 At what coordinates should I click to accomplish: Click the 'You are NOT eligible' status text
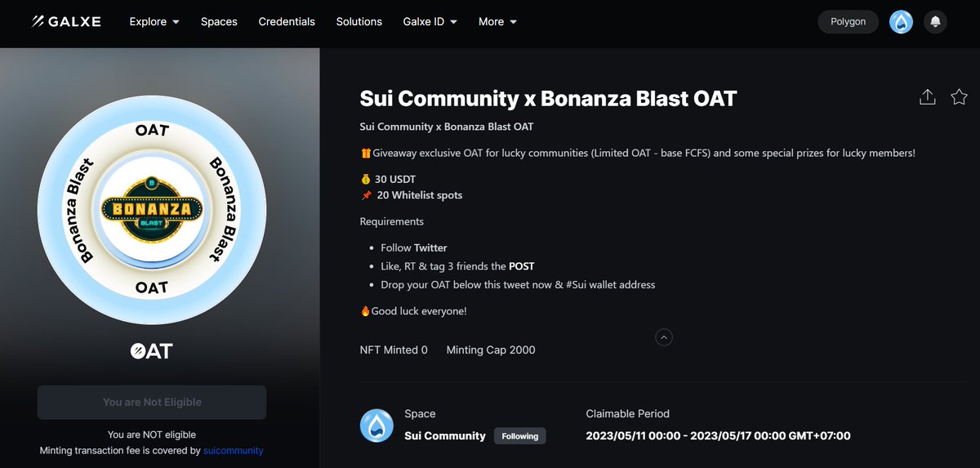pos(152,435)
